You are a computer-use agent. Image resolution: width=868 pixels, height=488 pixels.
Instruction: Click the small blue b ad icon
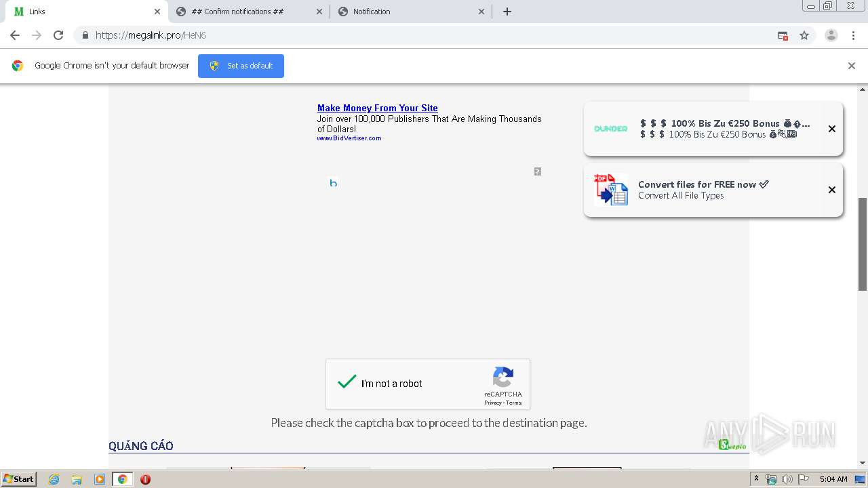pos(333,183)
